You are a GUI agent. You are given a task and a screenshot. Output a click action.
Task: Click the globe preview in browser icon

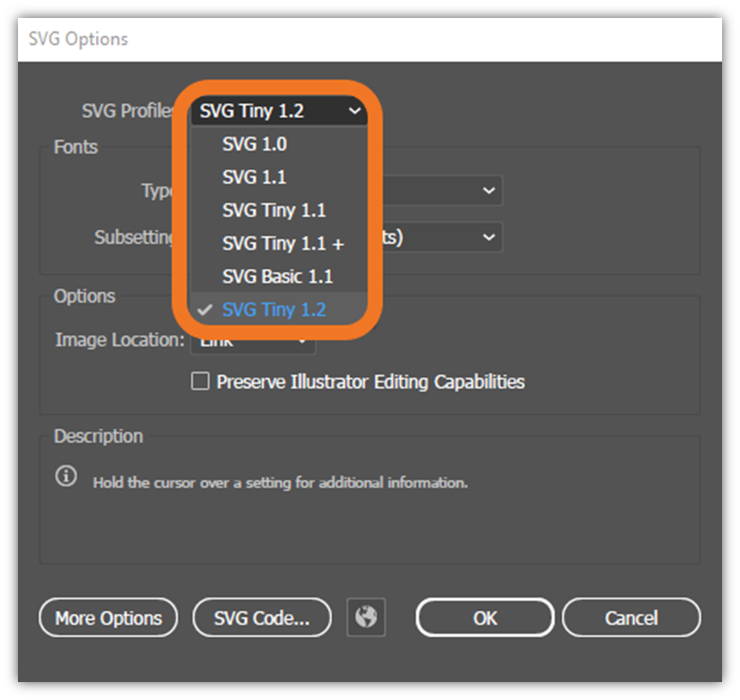point(366,617)
